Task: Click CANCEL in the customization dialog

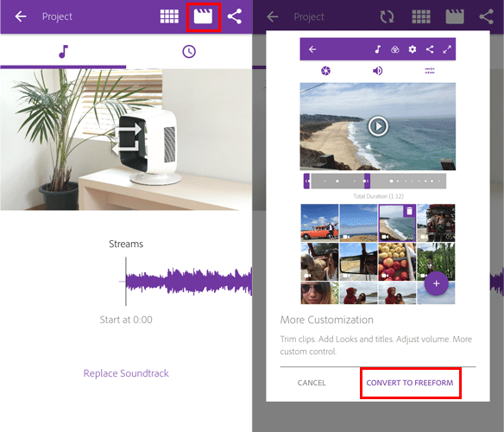Action: coord(312,383)
